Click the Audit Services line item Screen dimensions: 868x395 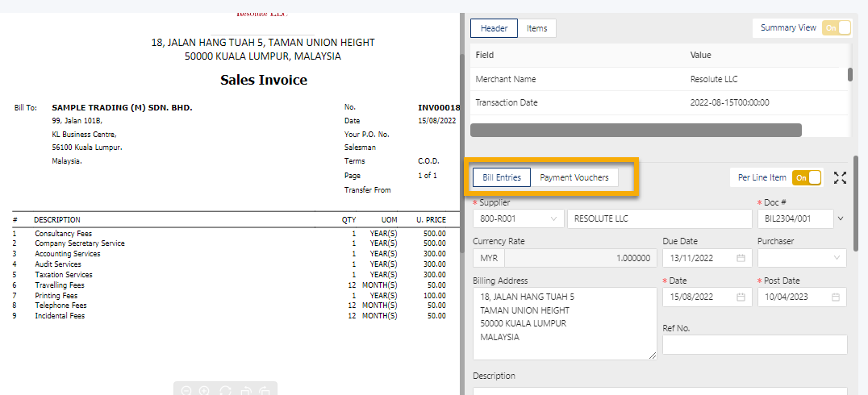tap(57, 264)
